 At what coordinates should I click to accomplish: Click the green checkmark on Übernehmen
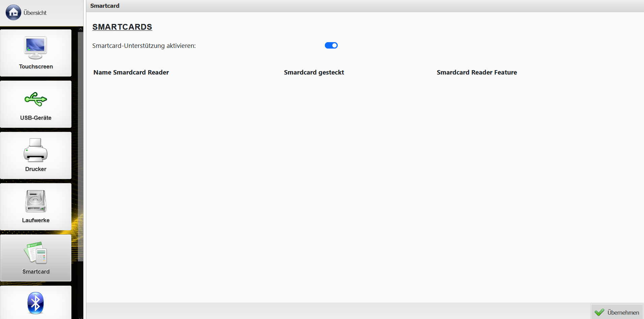pyautogui.click(x=600, y=312)
